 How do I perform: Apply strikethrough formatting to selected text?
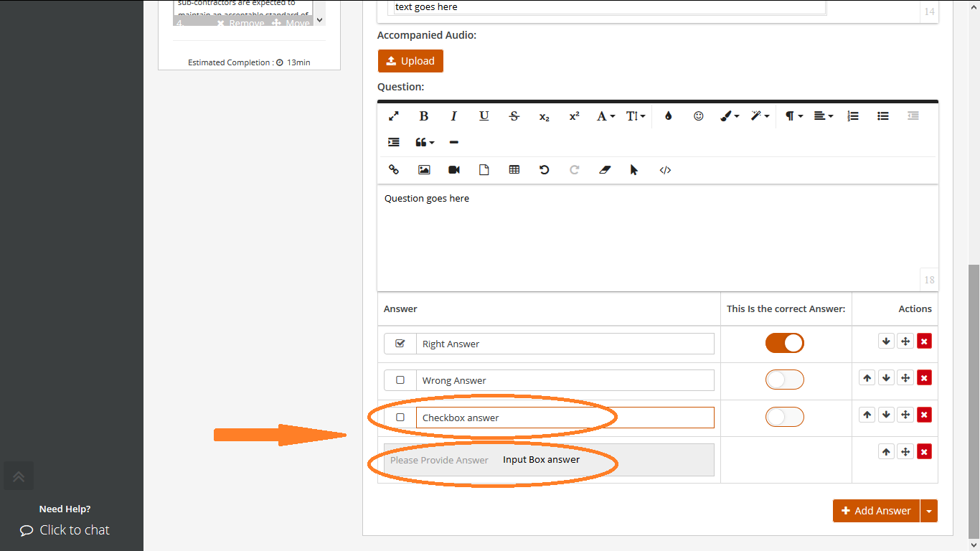pyautogui.click(x=514, y=116)
